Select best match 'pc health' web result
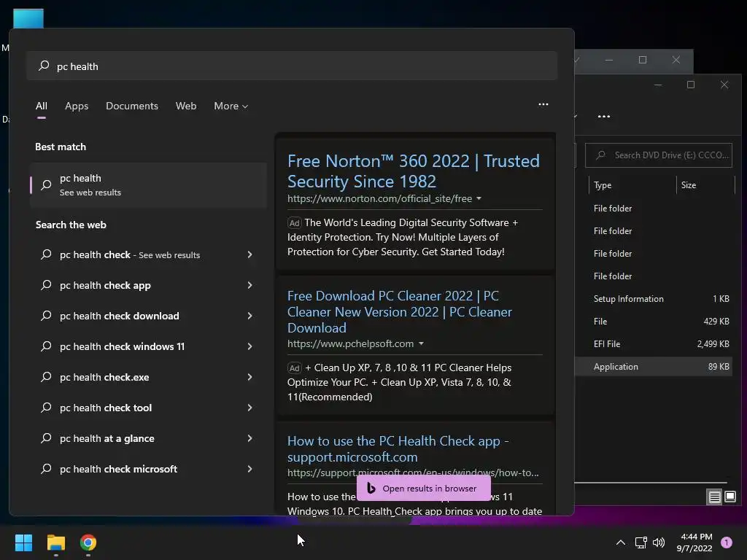Viewport: 747px width, 560px height. coord(148,184)
